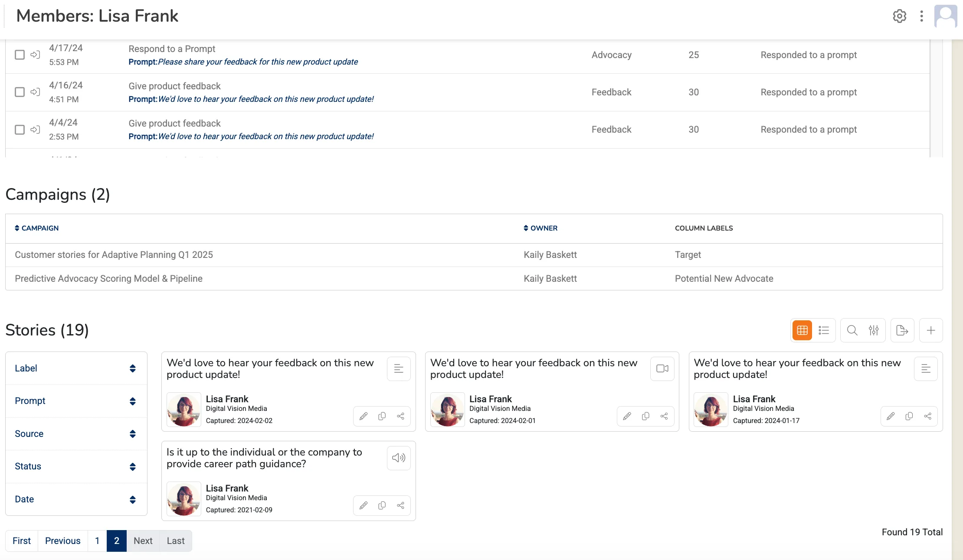The height and width of the screenshot is (560, 963).
Task: Click the arrow icon on 4/4/24 activity row
Action: tap(35, 129)
